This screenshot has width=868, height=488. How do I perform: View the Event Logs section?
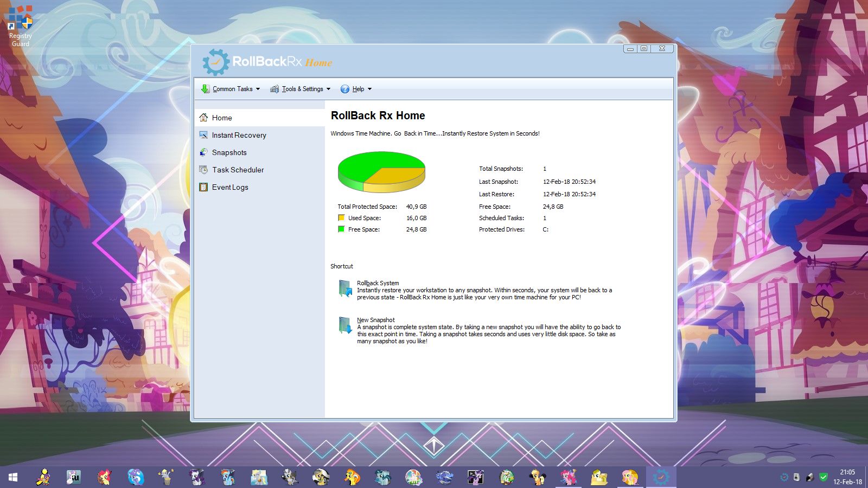(x=259, y=187)
